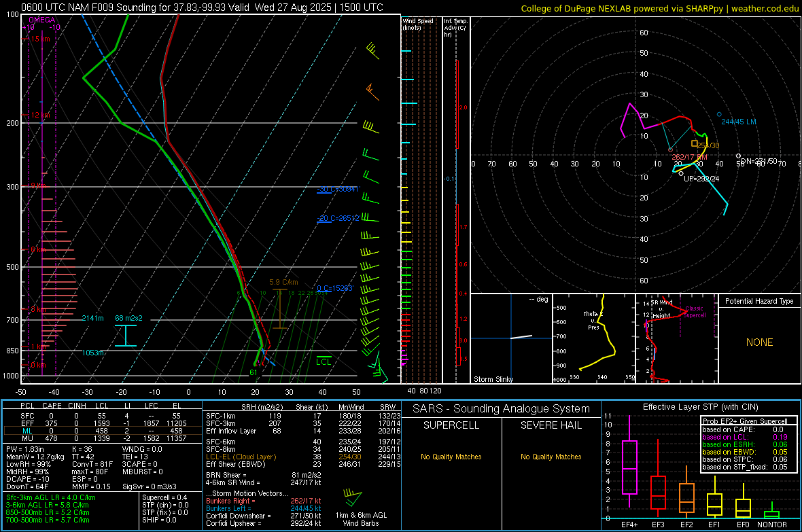Image resolution: width=802 pixels, height=532 pixels.
Task: Click the CINH column header
Action: (77, 406)
